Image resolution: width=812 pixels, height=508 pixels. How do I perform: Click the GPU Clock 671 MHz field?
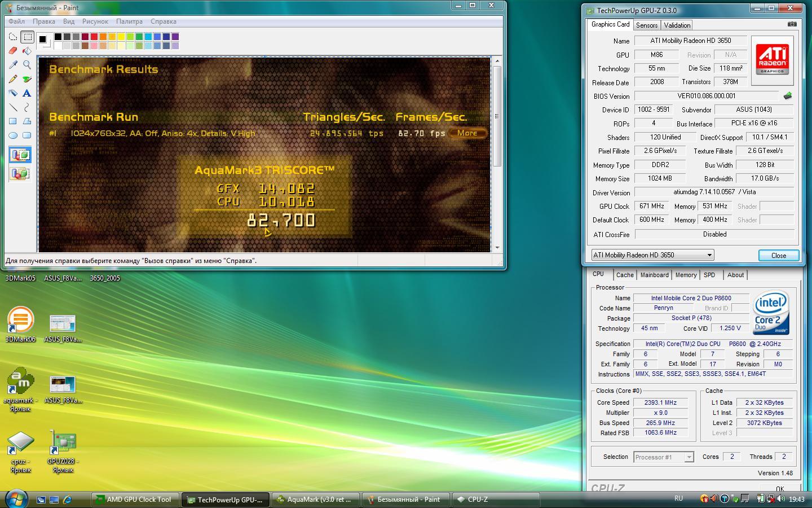click(x=652, y=207)
